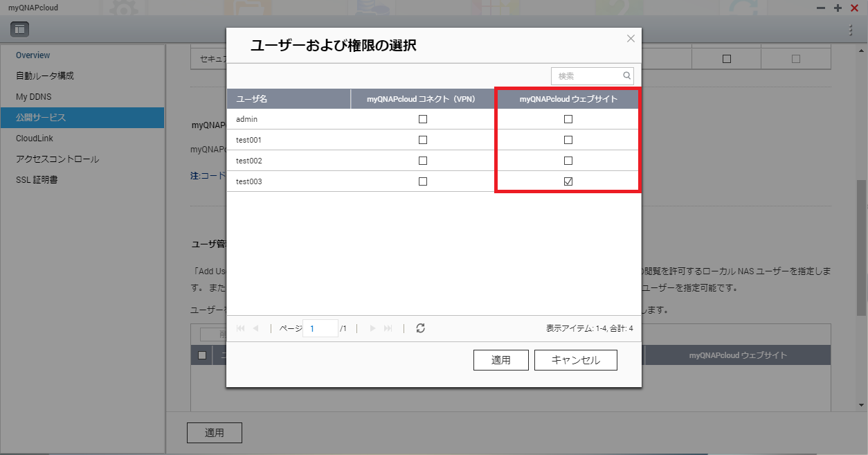
Task: Enable myQNAPcloud コネクト (VPN) for test003
Action: coord(423,181)
